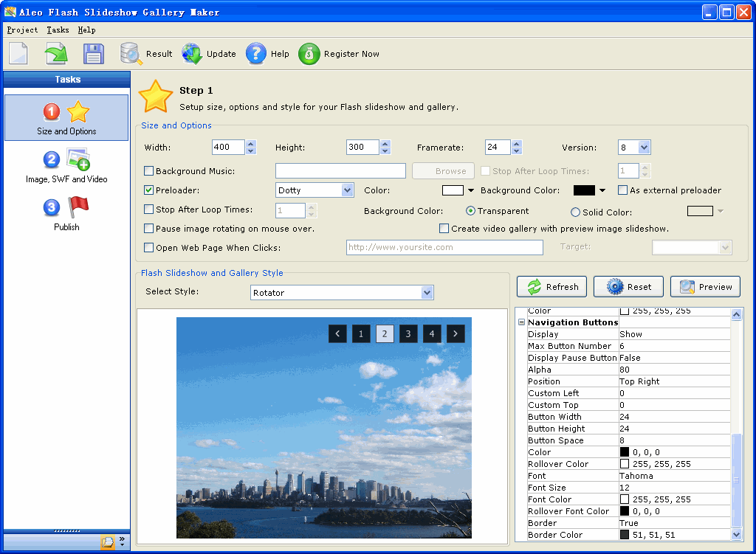Viewport: 756px width, 554px height.
Task: Open the Project menu
Action: (22, 30)
